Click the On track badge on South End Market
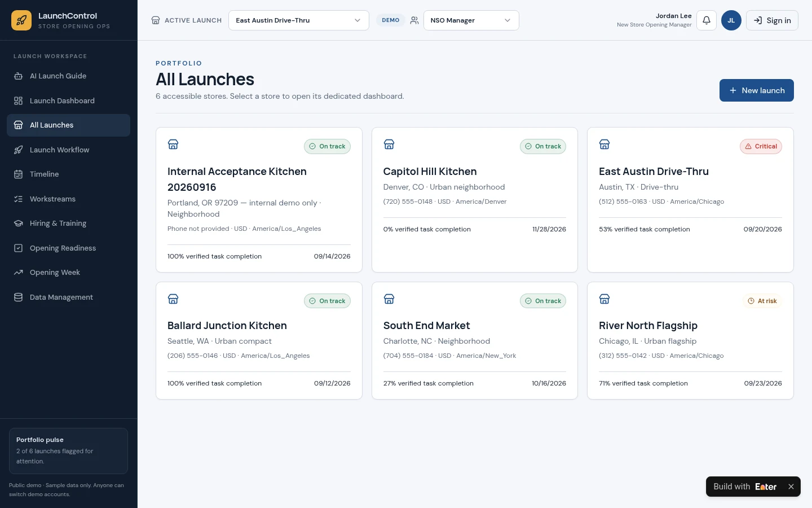The image size is (812, 508). click(x=543, y=301)
